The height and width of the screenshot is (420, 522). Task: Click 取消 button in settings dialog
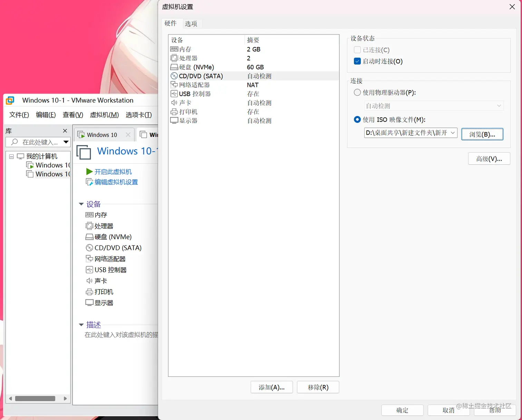tap(449, 410)
